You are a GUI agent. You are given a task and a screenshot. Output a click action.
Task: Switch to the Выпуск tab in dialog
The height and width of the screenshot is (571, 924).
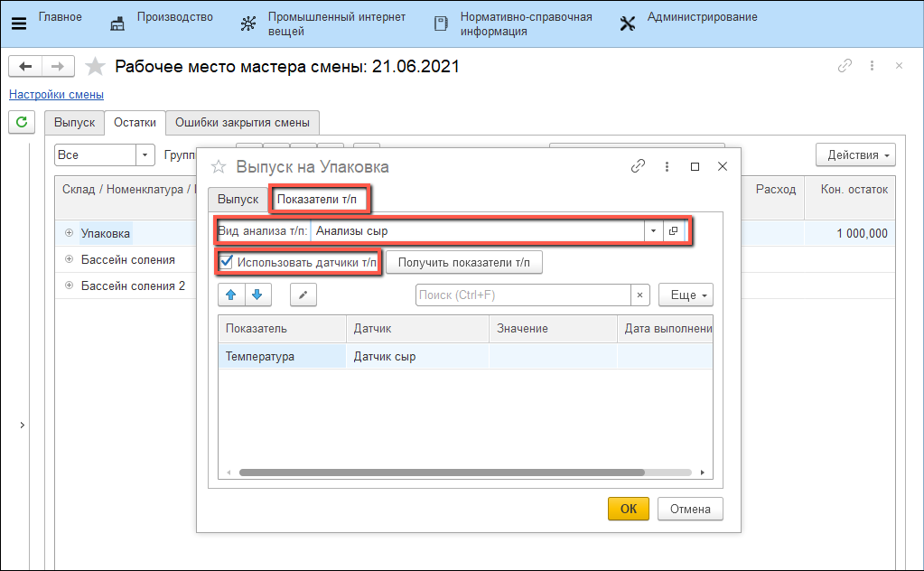click(x=238, y=199)
